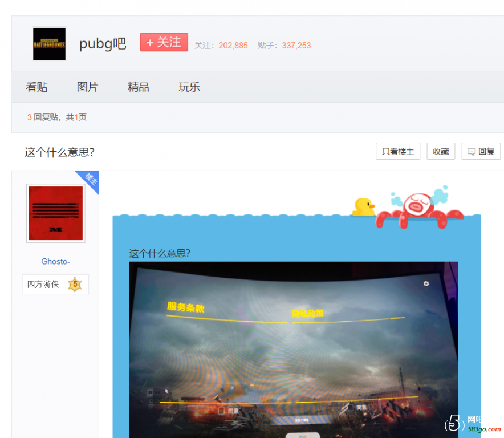The image size is (504, 438).
Task: Open the 玩乐 tab
Action: pos(189,87)
